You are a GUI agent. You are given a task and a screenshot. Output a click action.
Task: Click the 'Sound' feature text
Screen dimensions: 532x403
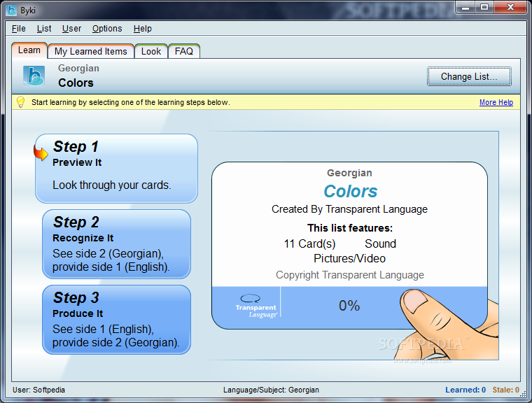pyautogui.click(x=380, y=243)
